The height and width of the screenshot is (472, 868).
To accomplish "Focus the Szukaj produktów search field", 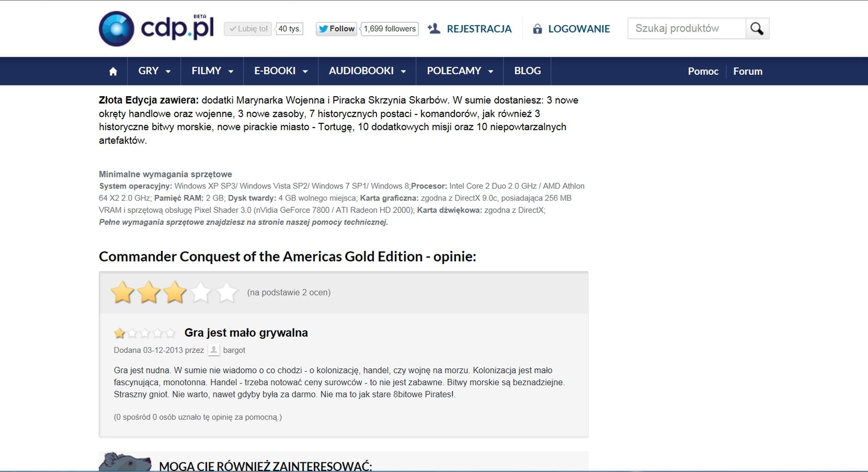I will click(687, 29).
